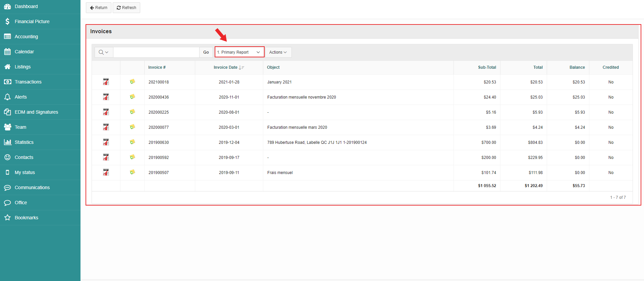Click the payment icon for invoice 202000077
644x281 pixels.
pyautogui.click(x=132, y=127)
